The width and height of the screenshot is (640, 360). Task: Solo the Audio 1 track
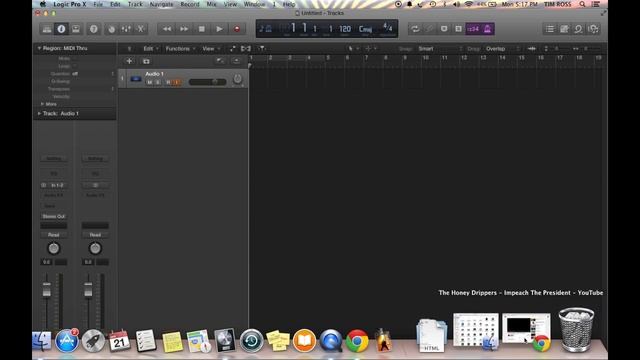pyautogui.click(x=158, y=82)
